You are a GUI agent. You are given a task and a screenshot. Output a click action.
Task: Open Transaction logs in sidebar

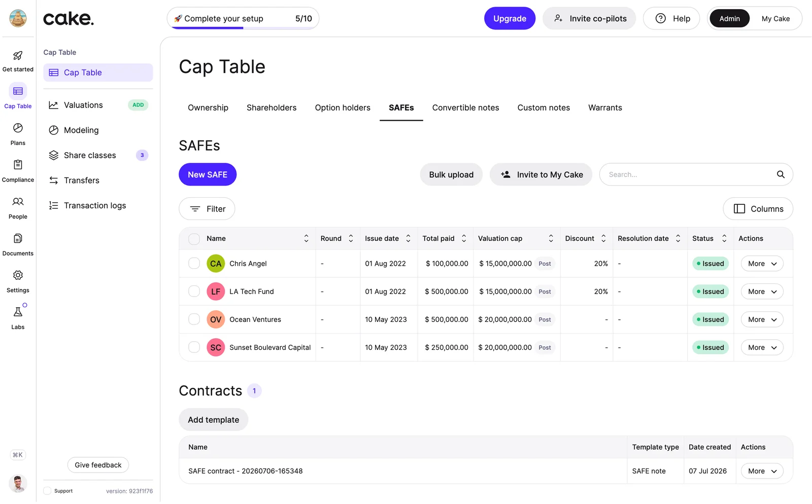tap(98, 205)
